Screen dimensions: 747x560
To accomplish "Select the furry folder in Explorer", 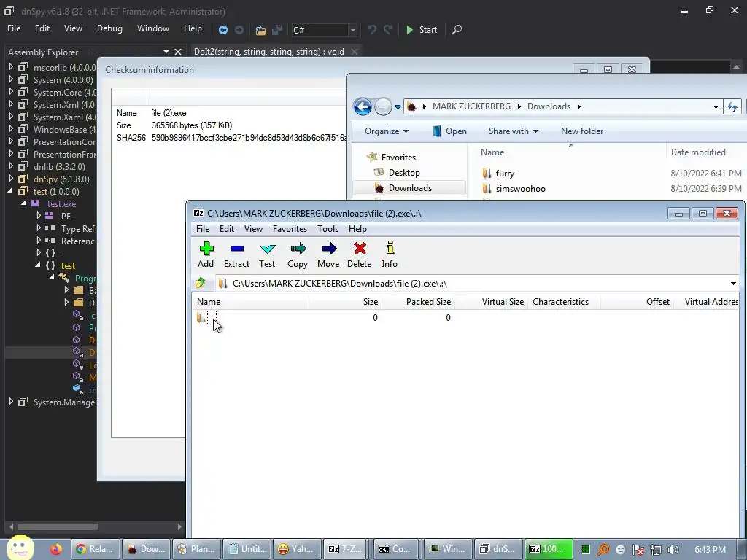I will click(x=505, y=174).
